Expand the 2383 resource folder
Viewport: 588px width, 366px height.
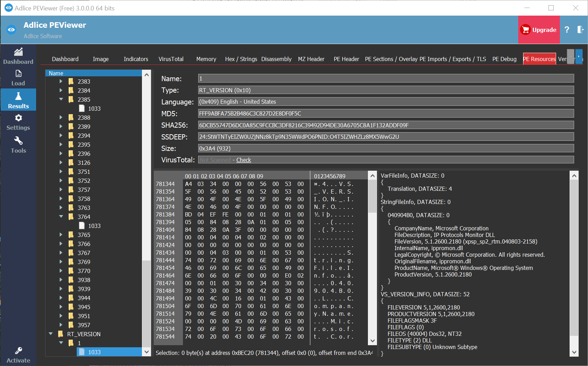61,81
